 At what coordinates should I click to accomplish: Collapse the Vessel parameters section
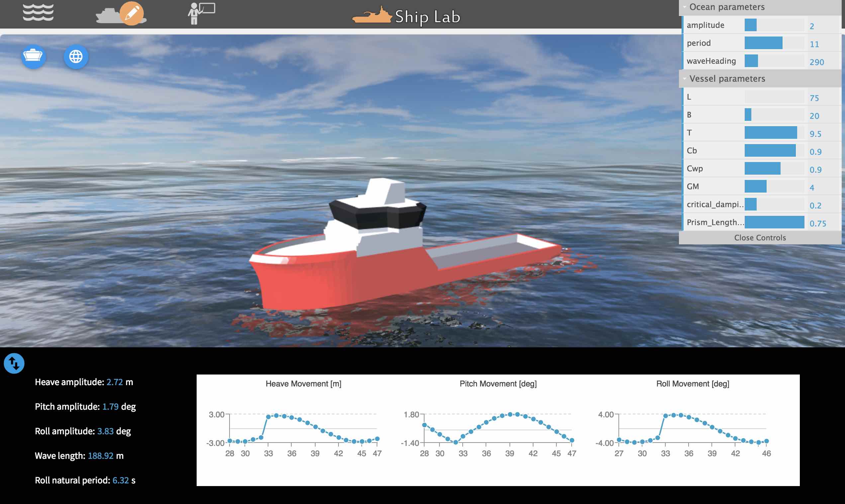[727, 79]
